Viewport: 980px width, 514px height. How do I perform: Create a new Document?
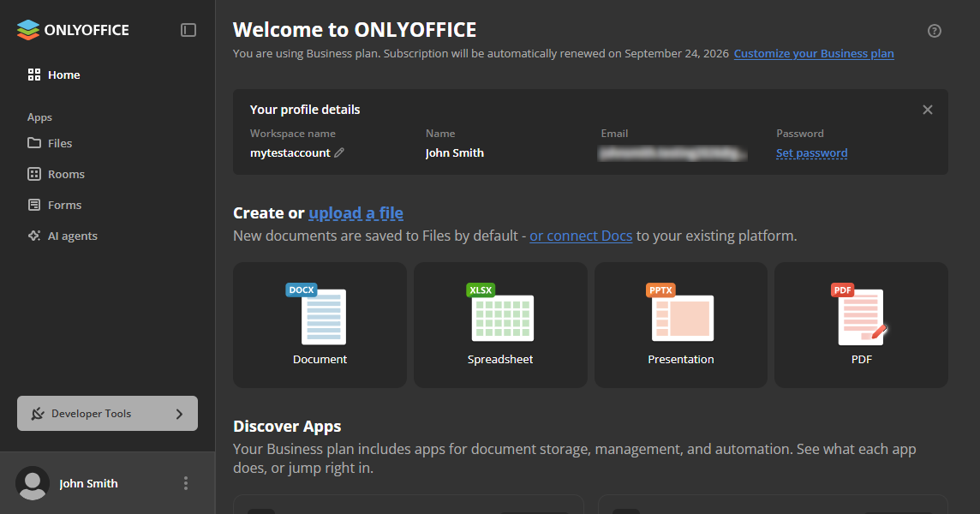(320, 326)
